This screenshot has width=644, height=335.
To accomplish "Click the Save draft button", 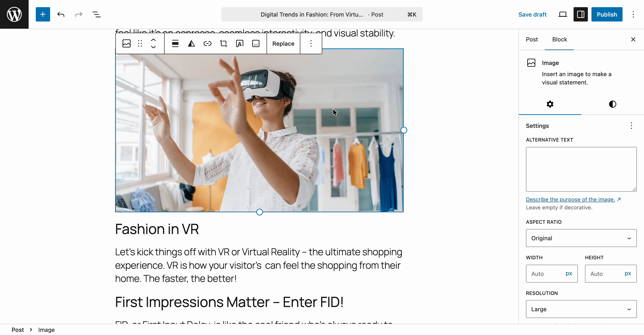I will pyautogui.click(x=532, y=14).
